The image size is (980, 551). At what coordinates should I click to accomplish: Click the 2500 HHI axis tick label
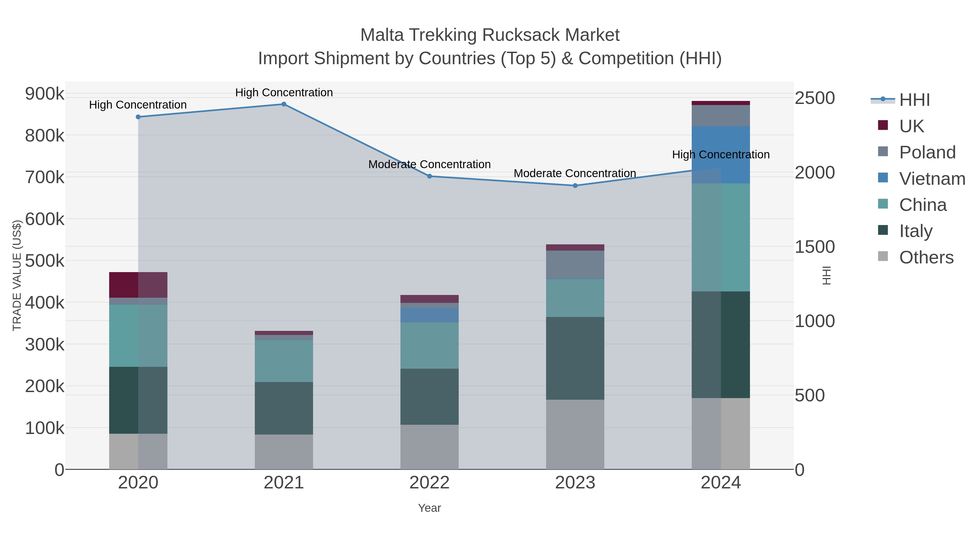tap(815, 98)
